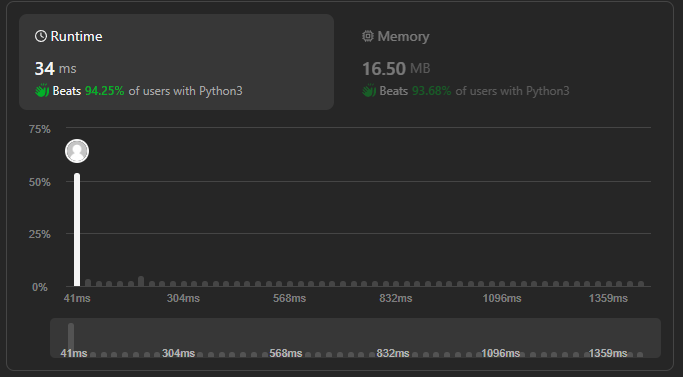The height and width of the screenshot is (377, 683).
Task: Click the 93.68% memory beats percentage
Action: (x=432, y=91)
